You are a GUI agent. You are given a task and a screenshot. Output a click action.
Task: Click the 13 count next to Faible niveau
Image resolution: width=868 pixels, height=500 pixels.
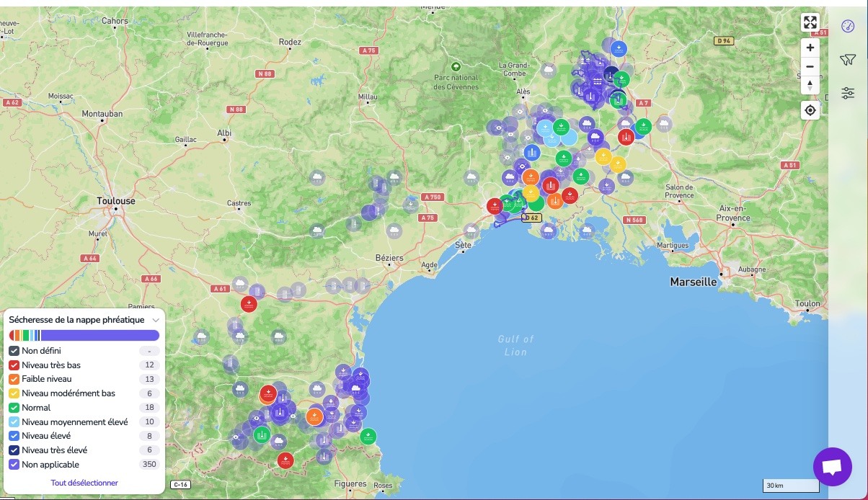tap(149, 379)
